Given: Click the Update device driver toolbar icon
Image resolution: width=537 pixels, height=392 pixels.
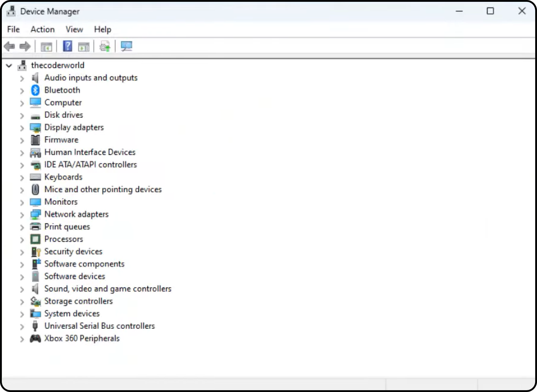Looking at the screenshot, I should pyautogui.click(x=105, y=46).
